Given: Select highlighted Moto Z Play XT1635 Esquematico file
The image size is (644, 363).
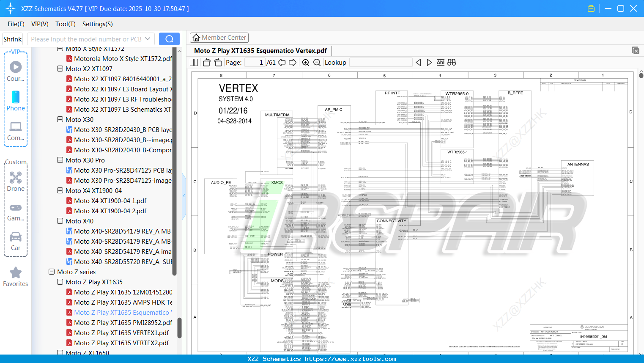Looking at the screenshot, I should (x=123, y=313).
